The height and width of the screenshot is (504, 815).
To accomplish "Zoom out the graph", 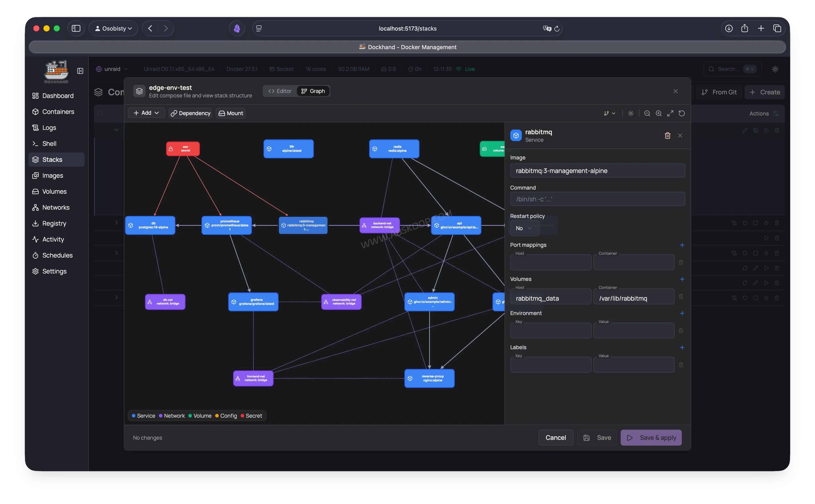I will coord(647,113).
